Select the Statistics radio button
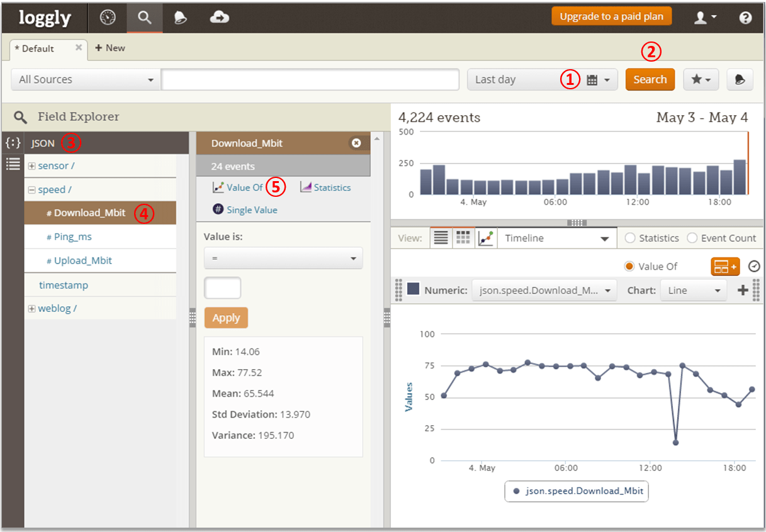 pyautogui.click(x=629, y=238)
